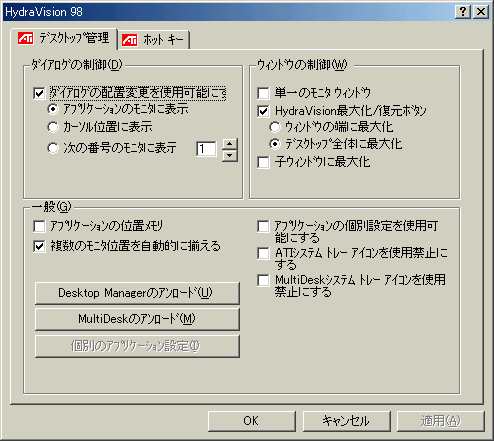This screenshot has width=494, height=441.
Task: Click the OK button
Action: tap(252, 421)
